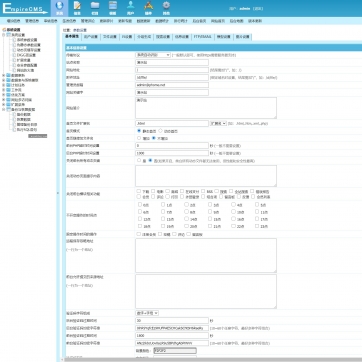
Task: Click the admin@phome.net email field
Action: point(172,85)
